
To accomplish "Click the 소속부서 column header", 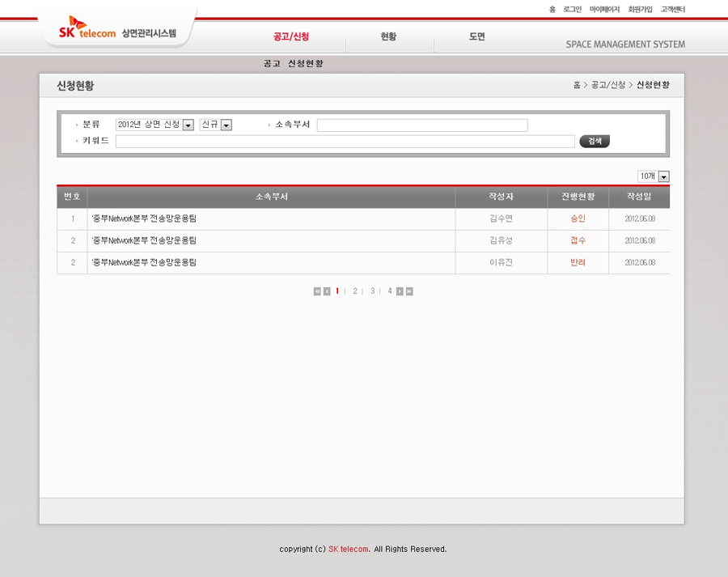I will point(272,197).
